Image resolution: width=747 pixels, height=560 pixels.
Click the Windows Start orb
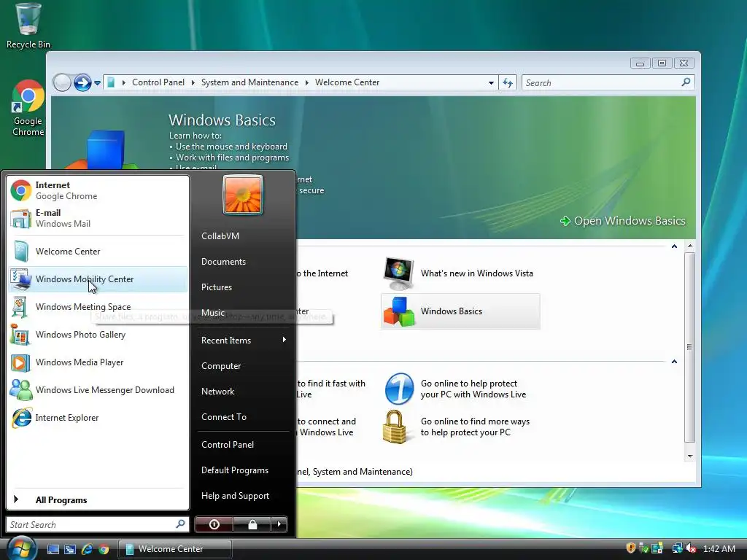21,548
